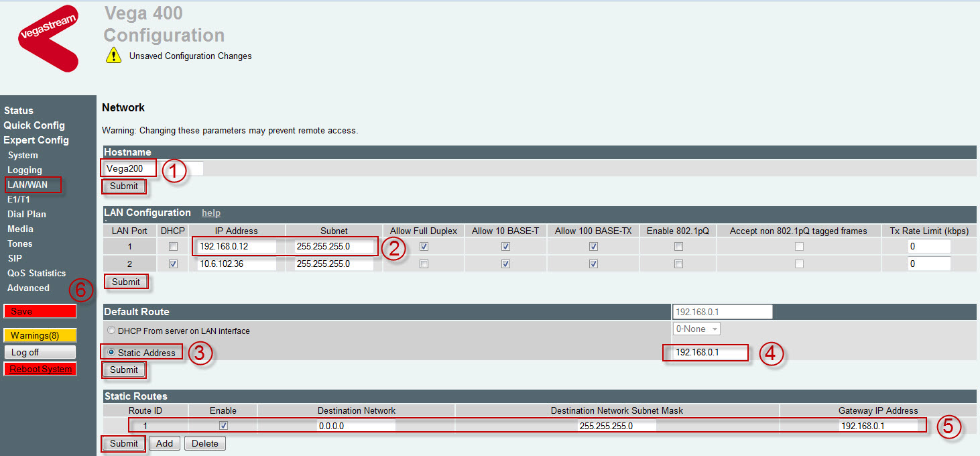Click the Log off button
The image size is (980, 456).
[40, 352]
